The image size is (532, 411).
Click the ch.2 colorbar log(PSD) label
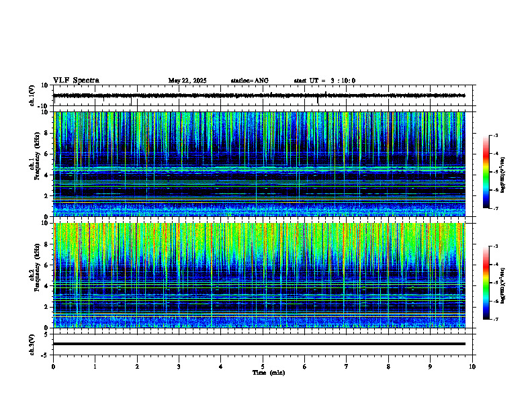(x=502, y=285)
